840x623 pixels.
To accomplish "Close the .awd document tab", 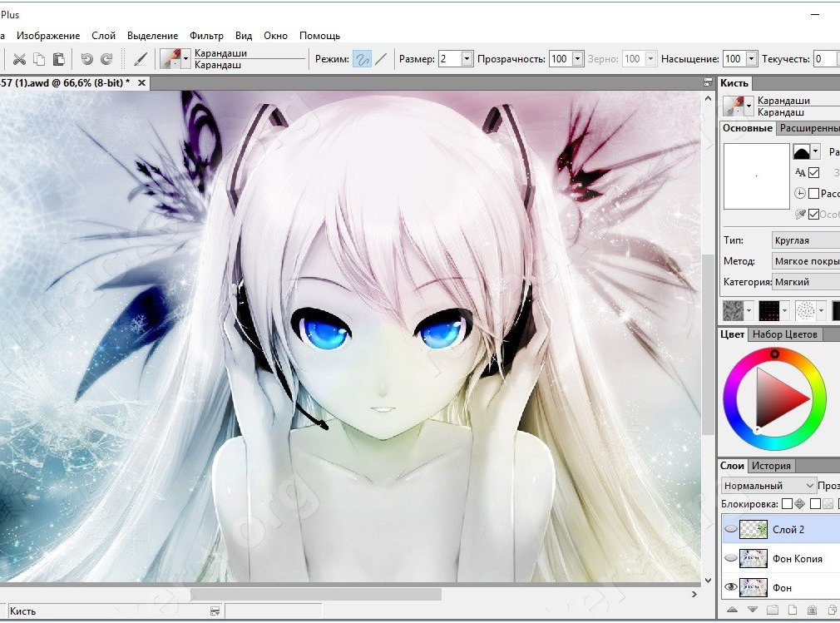I will click(141, 82).
